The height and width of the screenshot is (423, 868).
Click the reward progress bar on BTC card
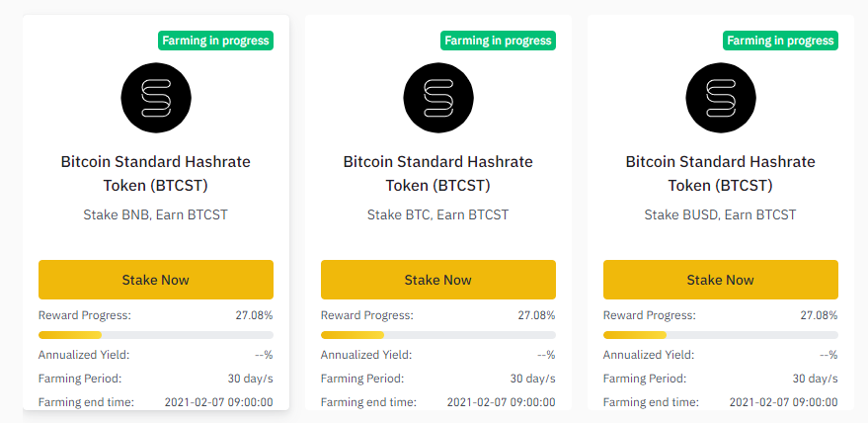tap(438, 335)
